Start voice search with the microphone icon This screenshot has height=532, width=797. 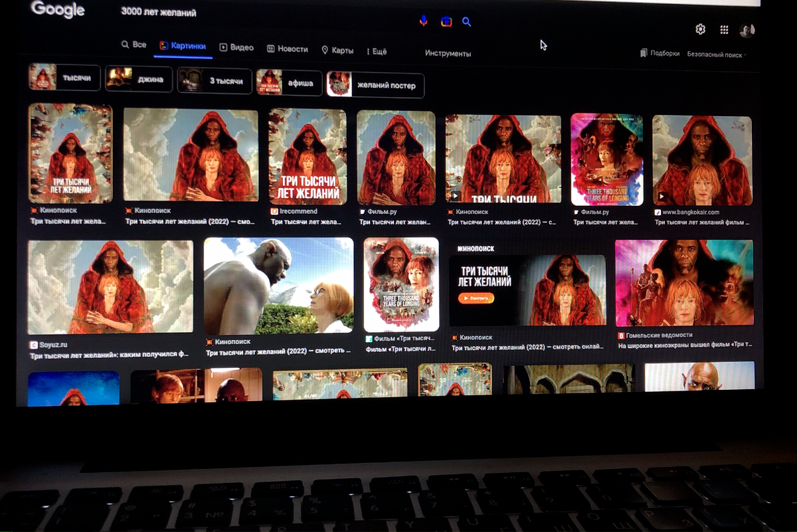(x=424, y=21)
